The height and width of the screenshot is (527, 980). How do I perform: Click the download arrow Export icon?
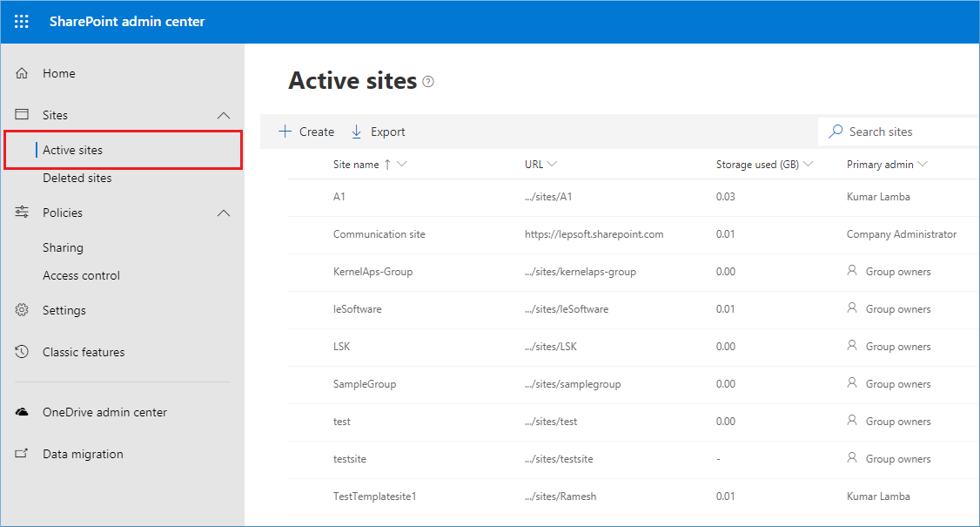(356, 132)
